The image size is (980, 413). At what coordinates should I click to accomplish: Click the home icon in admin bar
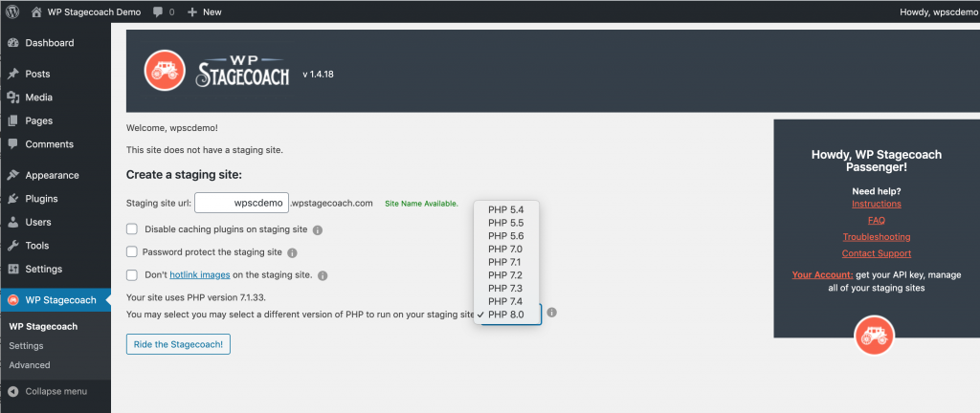(37, 11)
